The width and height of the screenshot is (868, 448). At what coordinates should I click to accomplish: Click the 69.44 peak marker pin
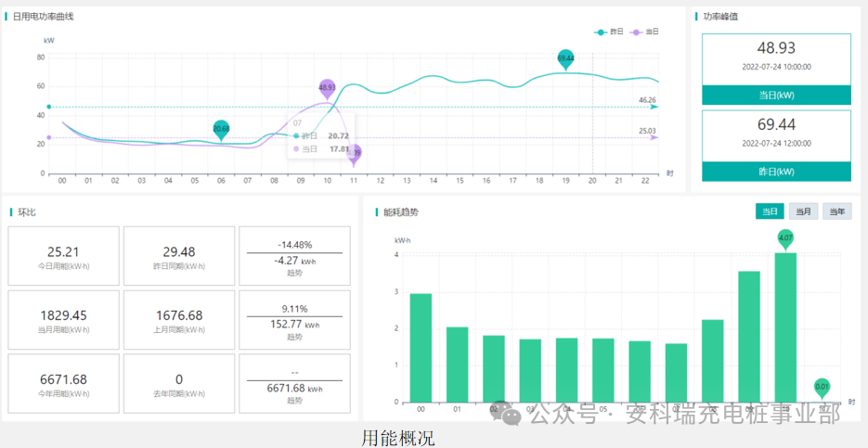[565, 59]
